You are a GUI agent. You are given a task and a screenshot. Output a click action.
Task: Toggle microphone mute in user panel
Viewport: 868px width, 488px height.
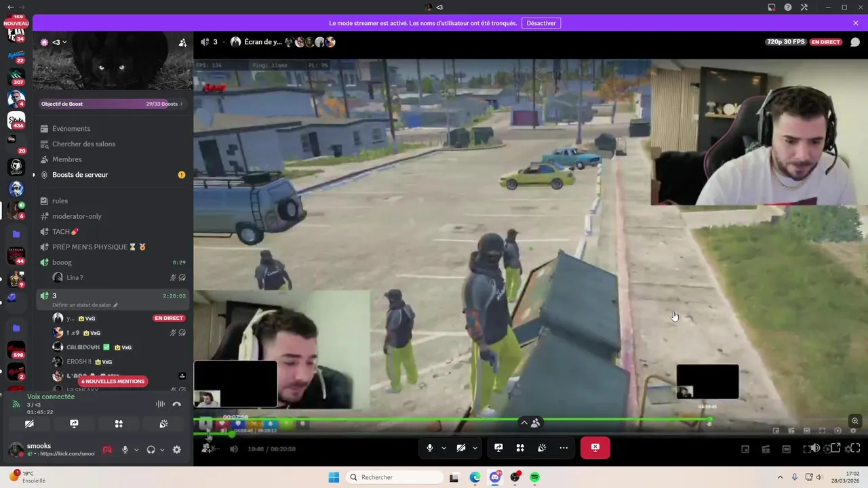pos(125,449)
